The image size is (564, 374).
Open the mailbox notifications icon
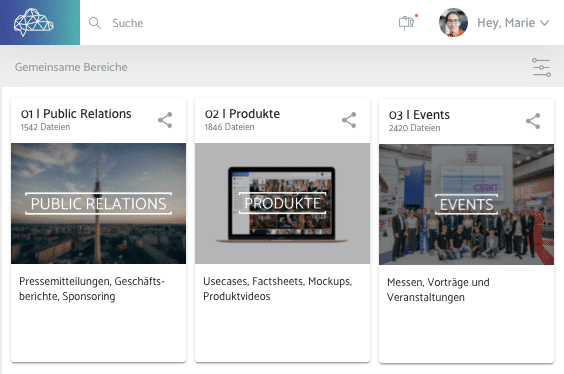coord(407,23)
